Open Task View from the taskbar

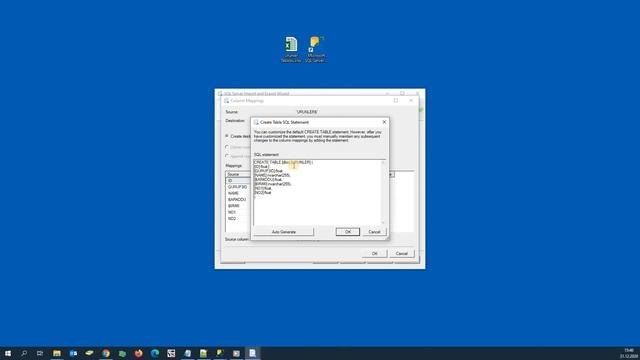click(x=40, y=353)
